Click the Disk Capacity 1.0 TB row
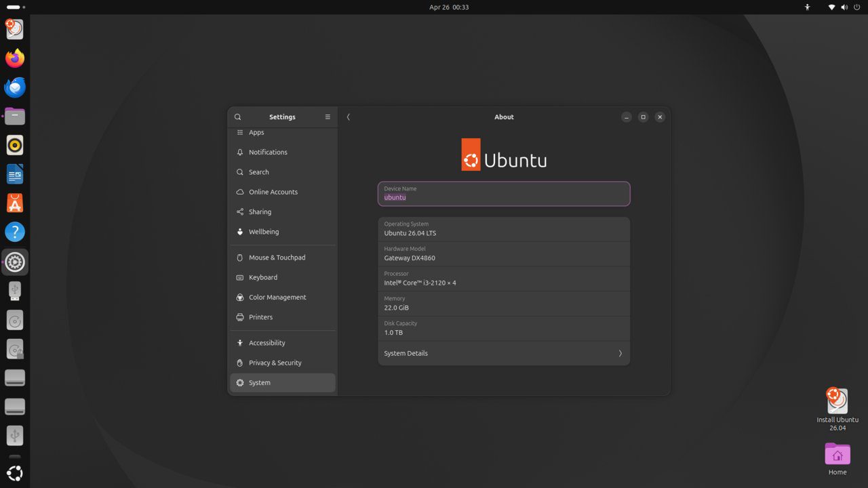Screen dimensions: 868x488 coord(504,328)
